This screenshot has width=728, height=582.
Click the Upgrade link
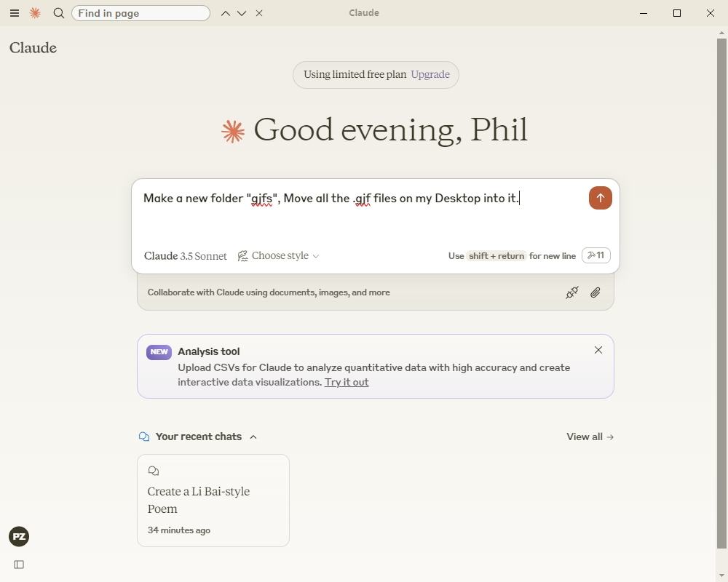coord(430,75)
